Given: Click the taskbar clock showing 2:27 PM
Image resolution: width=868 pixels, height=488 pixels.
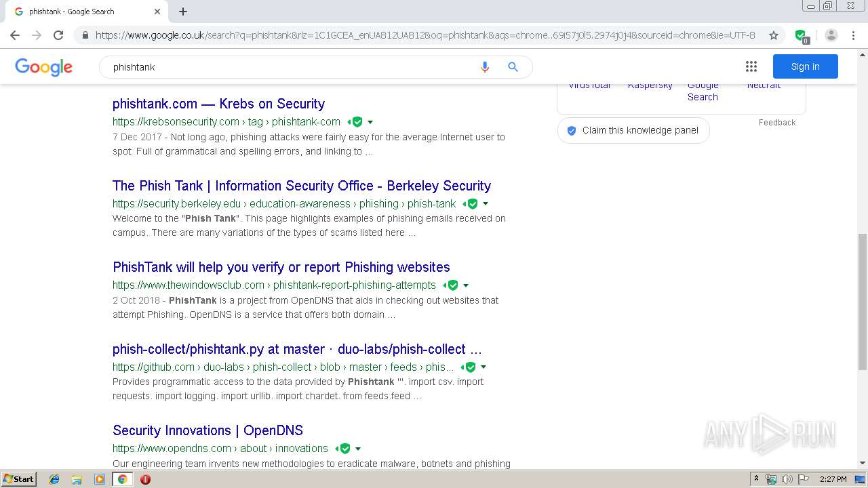Looking at the screenshot, I should pos(833,479).
